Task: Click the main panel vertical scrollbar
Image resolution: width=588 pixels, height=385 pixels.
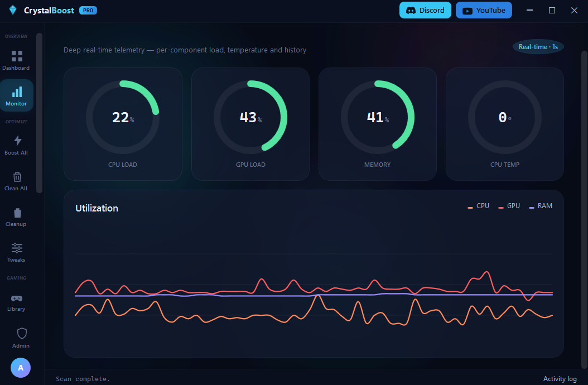Action: 584,209
